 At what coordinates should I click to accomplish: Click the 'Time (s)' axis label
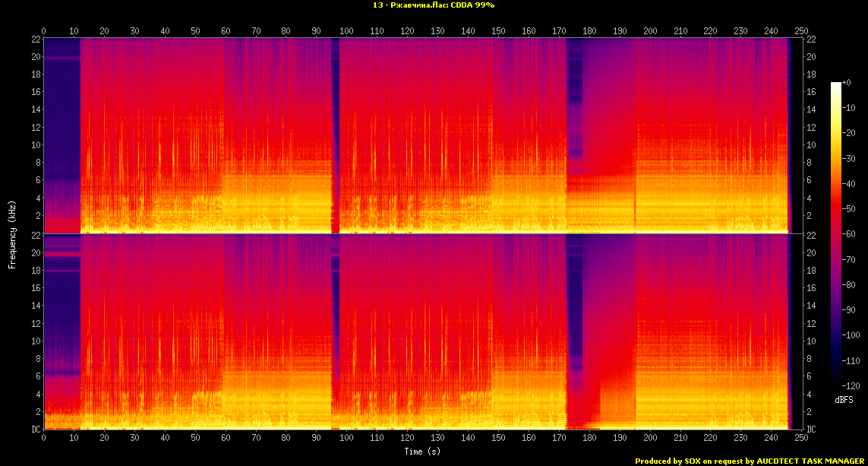421,452
